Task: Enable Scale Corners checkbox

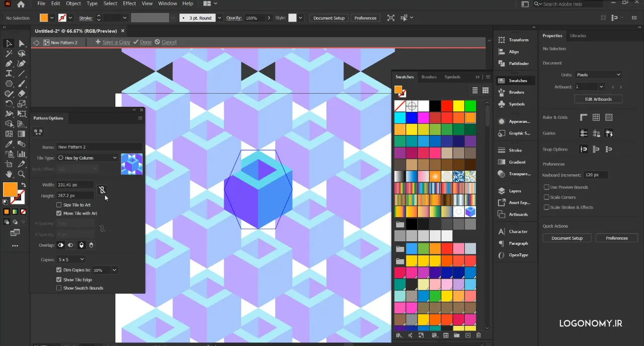Action: point(546,197)
